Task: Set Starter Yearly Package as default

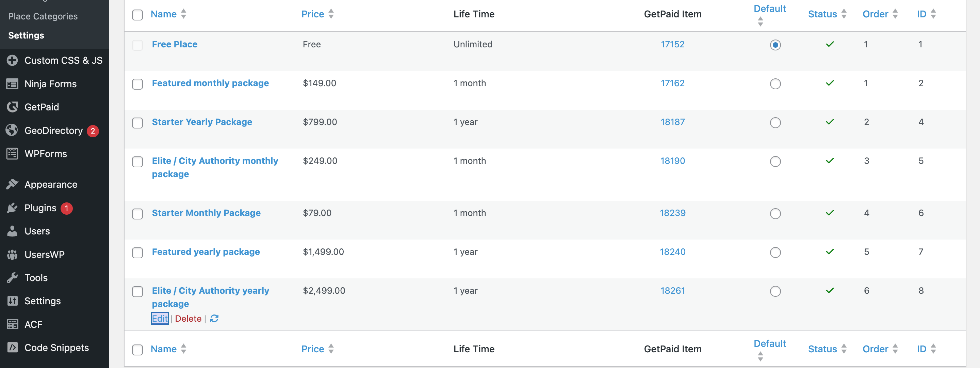Action: [x=775, y=123]
